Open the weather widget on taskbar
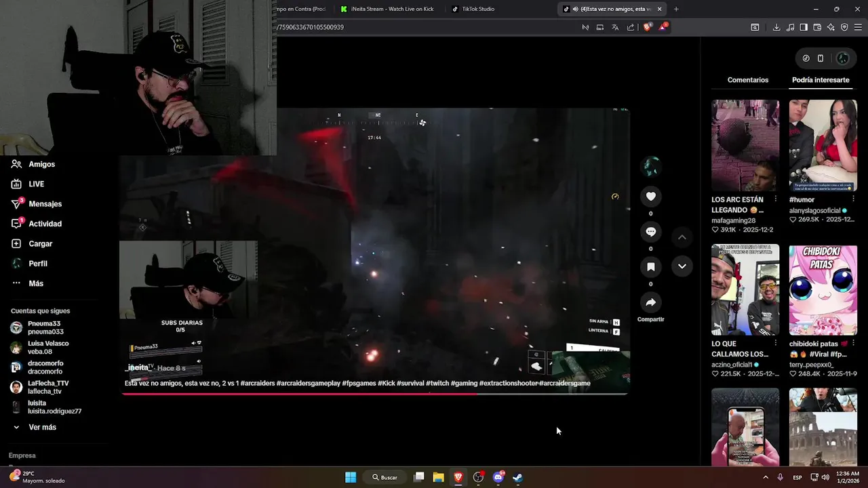Viewport: 868px width, 488px height. pyautogui.click(x=37, y=477)
